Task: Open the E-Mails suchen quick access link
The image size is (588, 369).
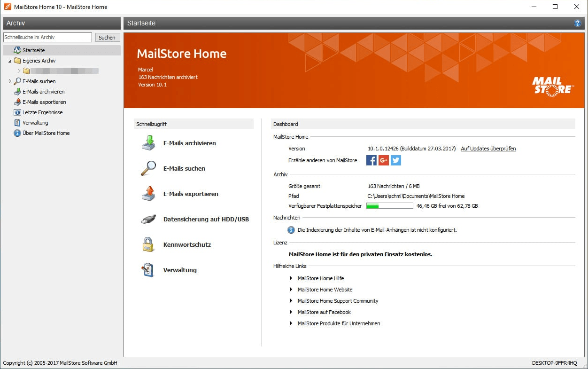Action: point(184,168)
